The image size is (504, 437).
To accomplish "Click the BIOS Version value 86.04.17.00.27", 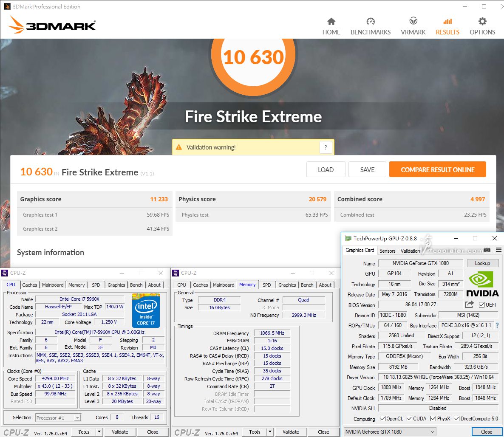I will [x=420, y=304].
